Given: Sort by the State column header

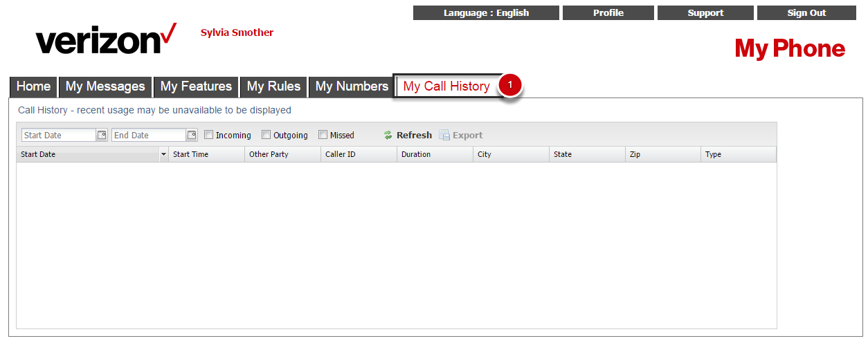Looking at the screenshot, I should point(588,154).
